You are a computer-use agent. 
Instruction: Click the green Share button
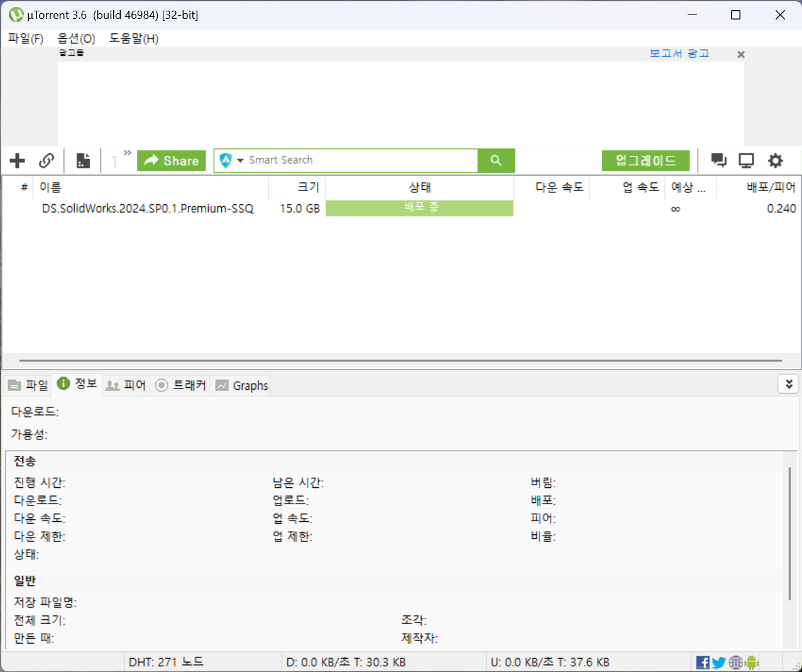172,161
